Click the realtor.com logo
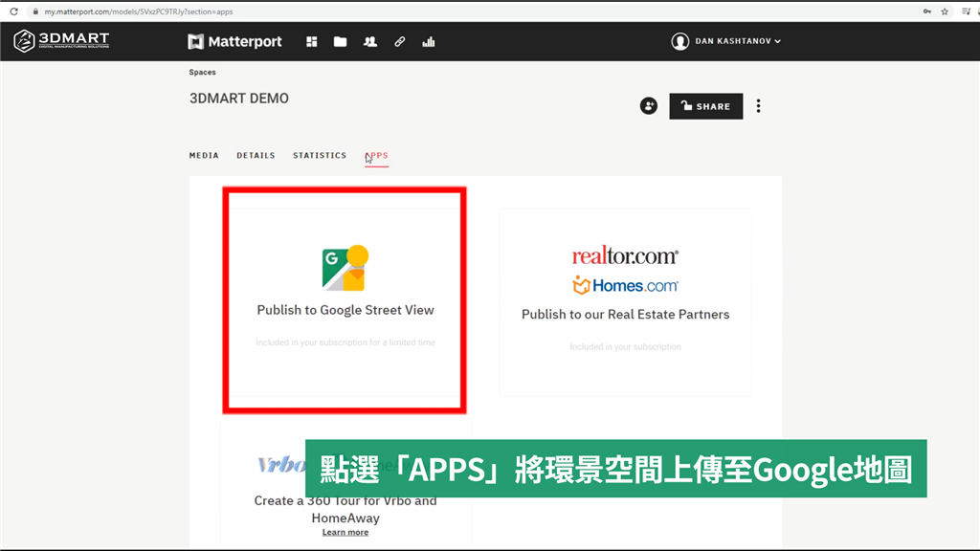The height and width of the screenshot is (551, 980). click(625, 255)
